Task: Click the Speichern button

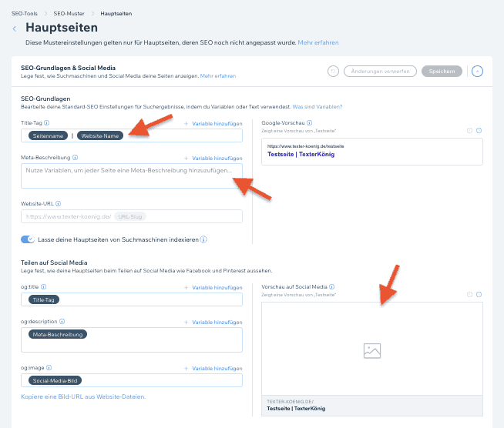Action: point(442,71)
